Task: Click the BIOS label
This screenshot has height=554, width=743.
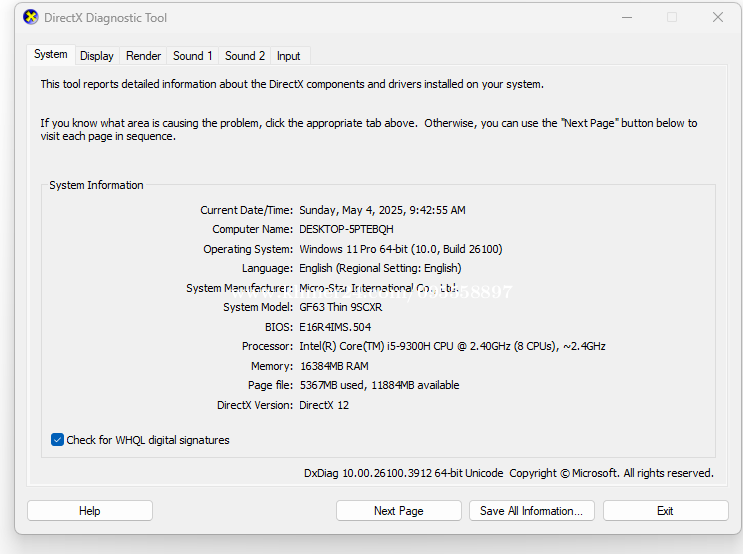Action: point(279,327)
